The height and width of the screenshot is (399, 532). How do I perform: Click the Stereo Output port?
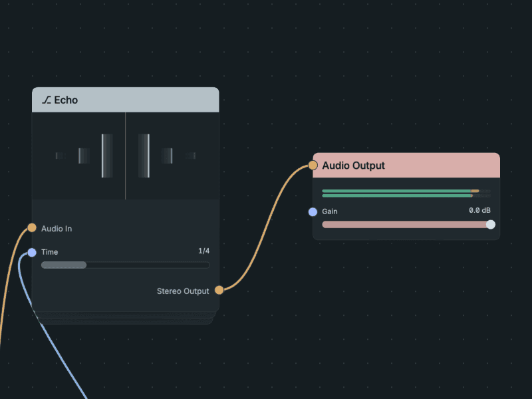(x=219, y=290)
